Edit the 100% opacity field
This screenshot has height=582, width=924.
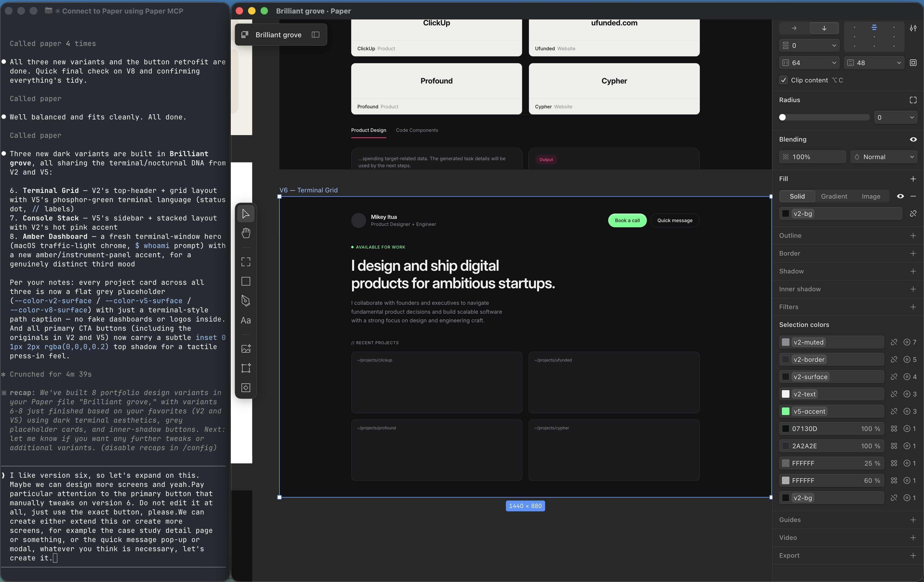[812, 156]
